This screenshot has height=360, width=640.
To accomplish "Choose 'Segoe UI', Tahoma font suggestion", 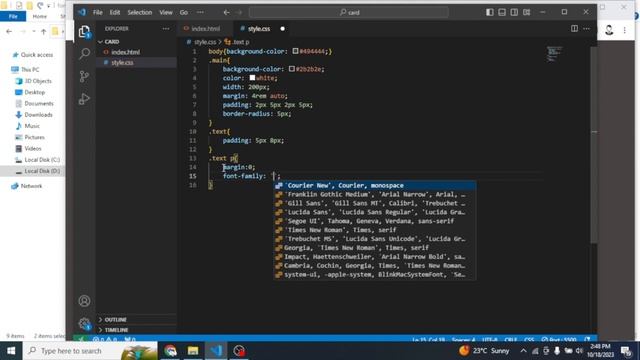I will coord(375,221).
